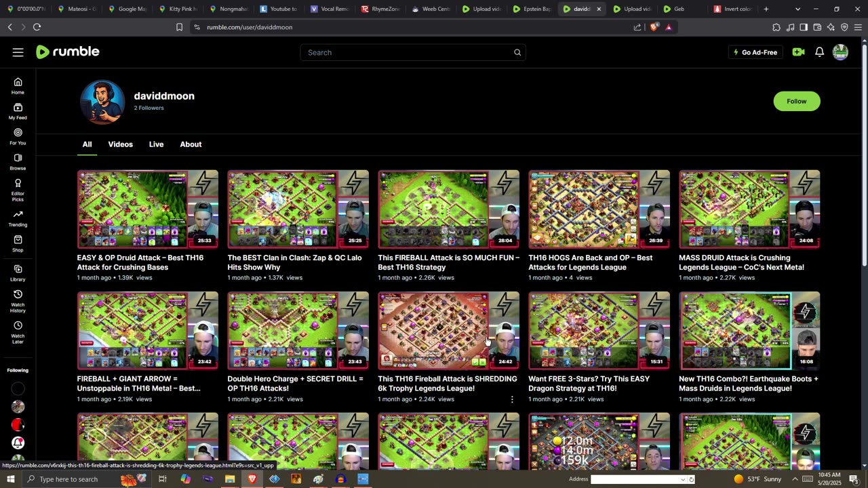Open link TH16 HOGS Are Back and OP
Image resolution: width=868 pixels, height=488 pixels.
[591, 262]
